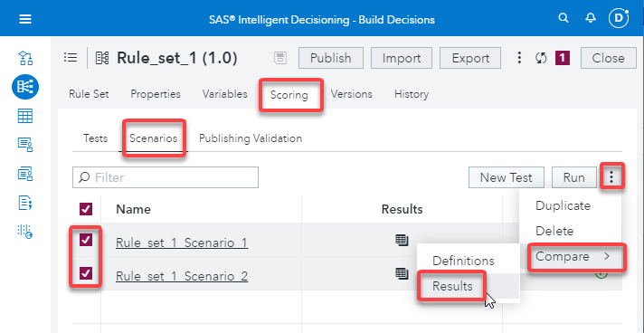
Task: Open the Rule_set_1_Scenario_1 link
Action: pyautogui.click(x=182, y=243)
